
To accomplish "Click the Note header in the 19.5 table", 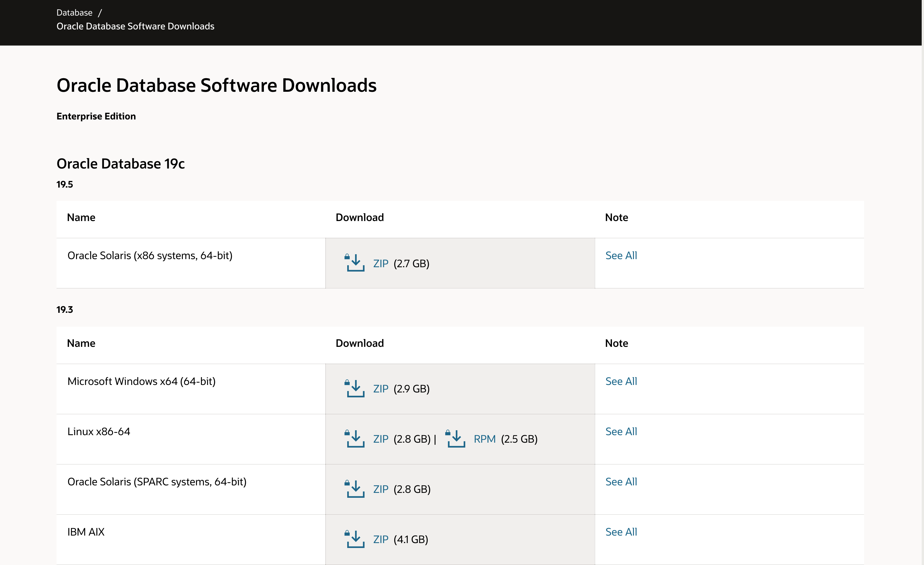I will (617, 218).
